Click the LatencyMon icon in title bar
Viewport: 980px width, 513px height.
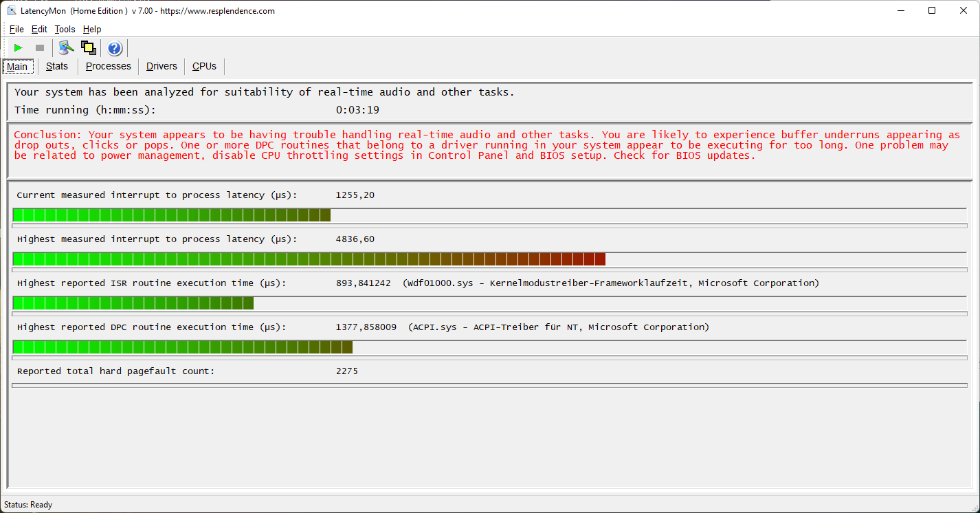[11, 10]
